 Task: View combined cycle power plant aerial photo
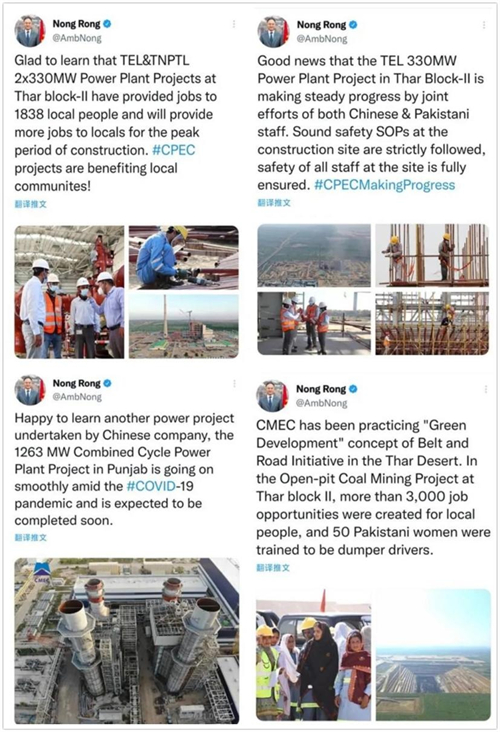click(127, 640)
